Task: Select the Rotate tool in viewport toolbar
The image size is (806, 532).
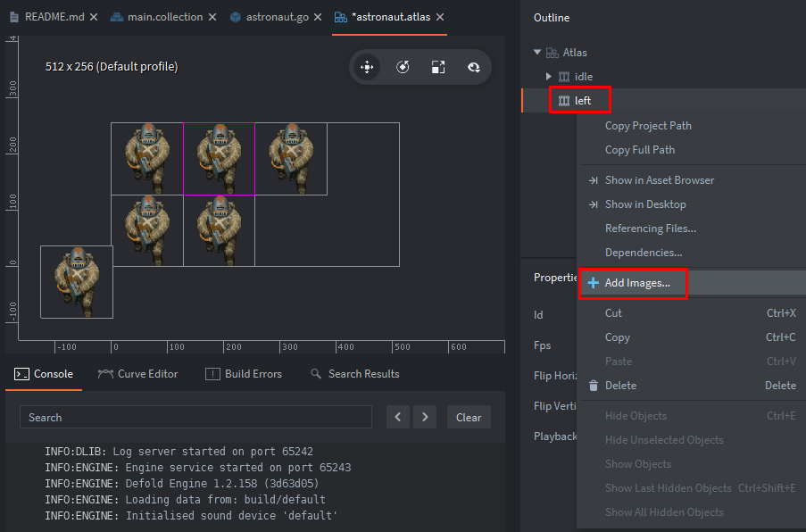Action: pos(403,67)
